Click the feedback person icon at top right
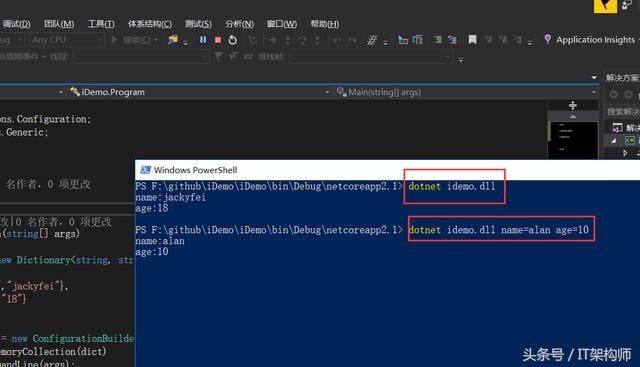 tap(627, 5)
